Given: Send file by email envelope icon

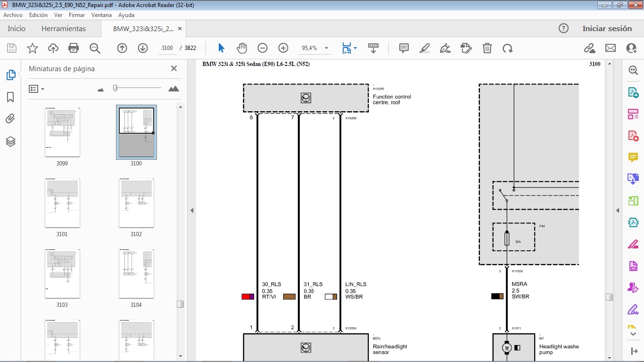Looking at the screenshot, I should pos(611,48).
